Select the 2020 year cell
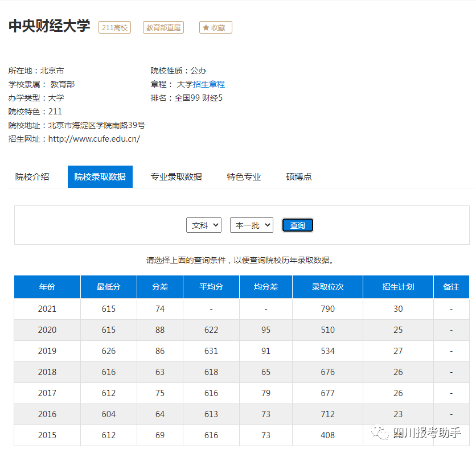The height and width of the screenshot is (453, 476). [x=47, y=330]
